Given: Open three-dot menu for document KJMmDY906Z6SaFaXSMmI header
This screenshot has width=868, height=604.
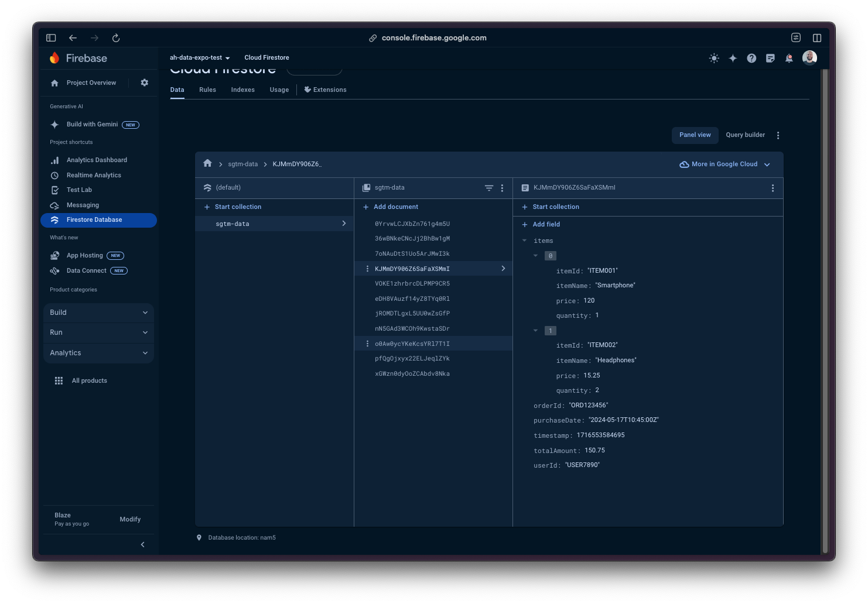Looking at the screenshot, I should pyautogui.click(x=773, y=188).
